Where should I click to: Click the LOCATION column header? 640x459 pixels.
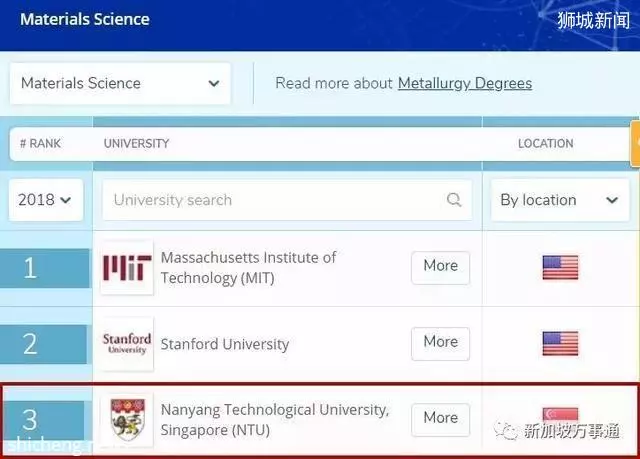click(x=546, y=144)
